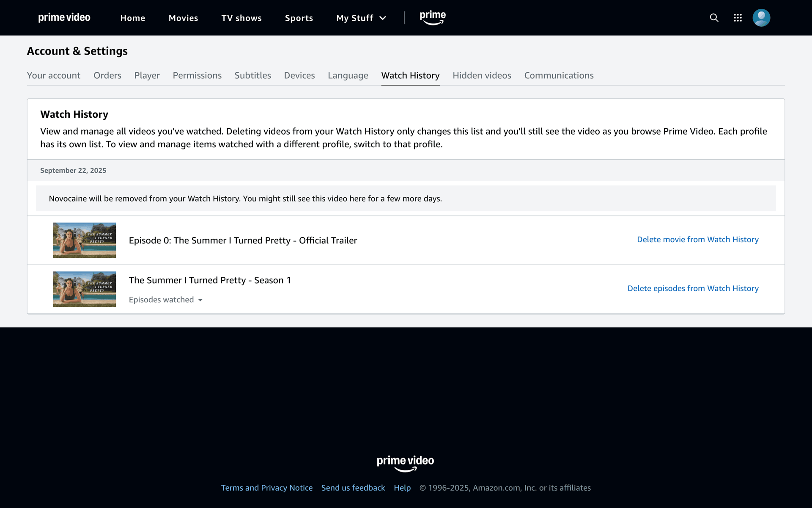Switch to the Devices tab
This screenshot has height=508, width=812.
tap(299, 75)
